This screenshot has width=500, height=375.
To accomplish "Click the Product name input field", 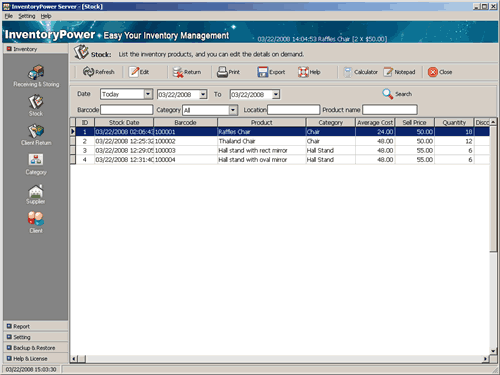I will [x=390, y=110].
